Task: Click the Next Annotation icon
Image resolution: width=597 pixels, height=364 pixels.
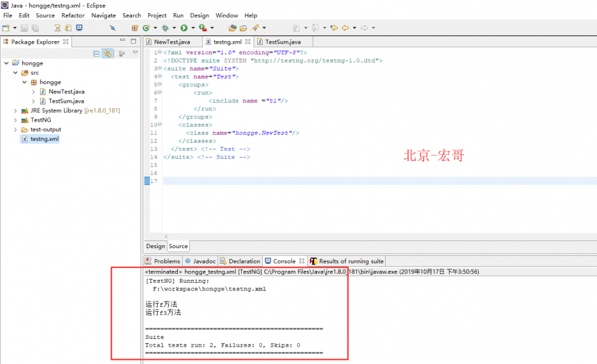Action: click(296, 28)
